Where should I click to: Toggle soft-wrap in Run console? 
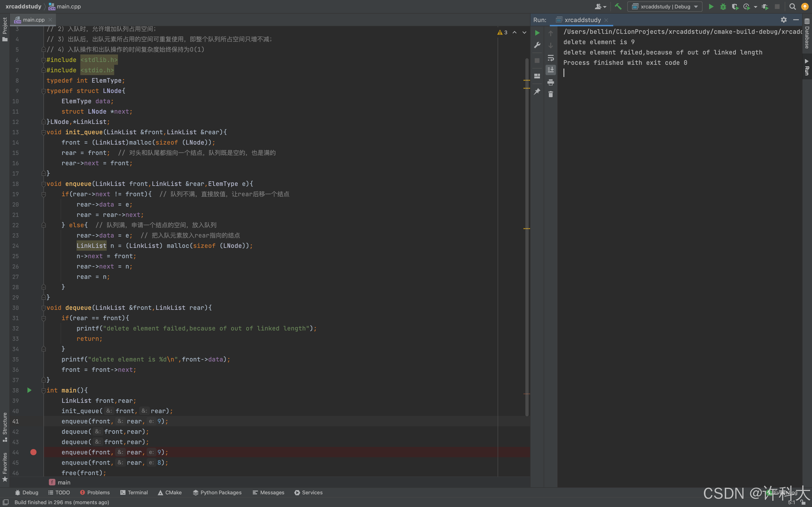(x=551, y=58)
